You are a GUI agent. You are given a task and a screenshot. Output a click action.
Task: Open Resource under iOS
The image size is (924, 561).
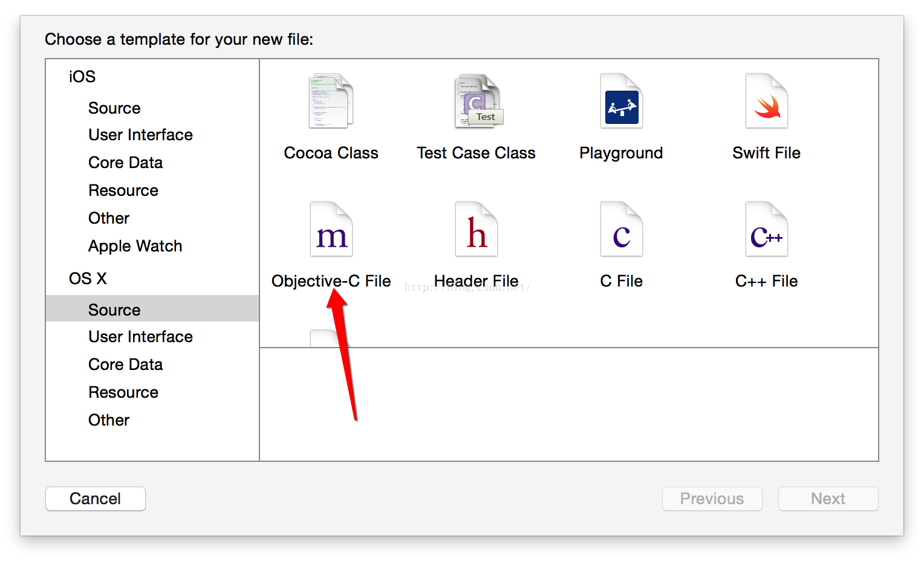(x=123, y=190)
